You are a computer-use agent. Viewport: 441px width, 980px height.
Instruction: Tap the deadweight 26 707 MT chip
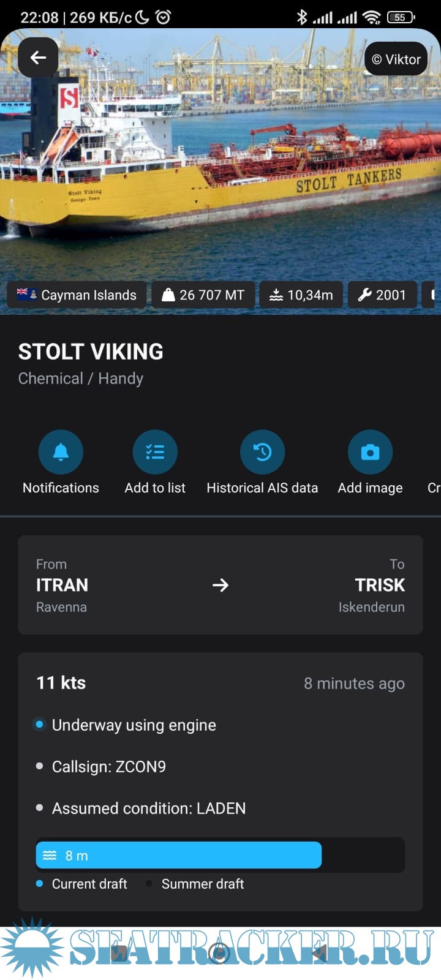[x=203, y=295]
